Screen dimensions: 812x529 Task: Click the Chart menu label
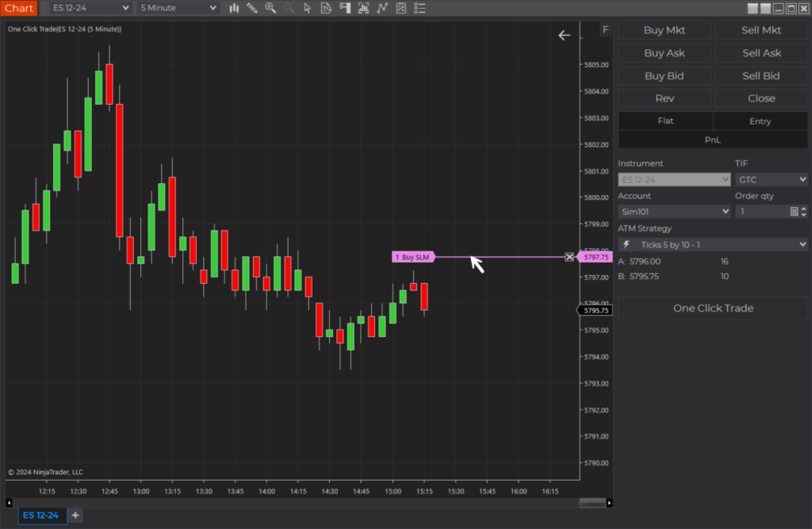click(x=19, y=8)
